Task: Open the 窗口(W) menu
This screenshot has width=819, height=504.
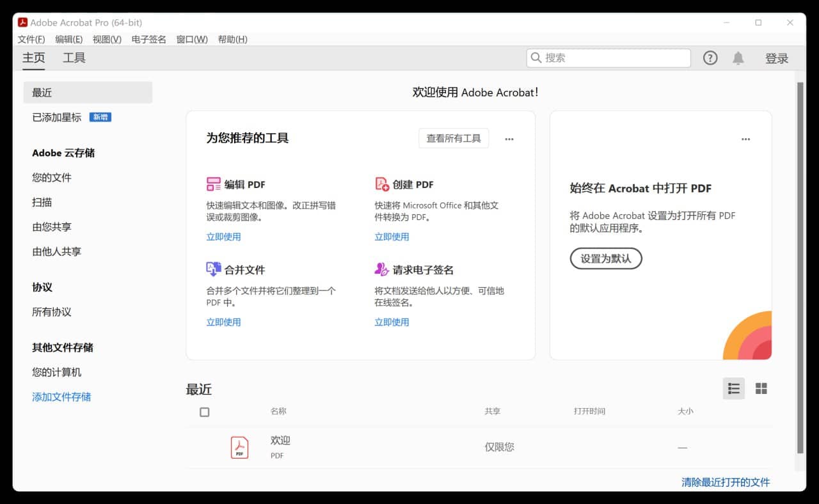Action: [x=192, y=39]
